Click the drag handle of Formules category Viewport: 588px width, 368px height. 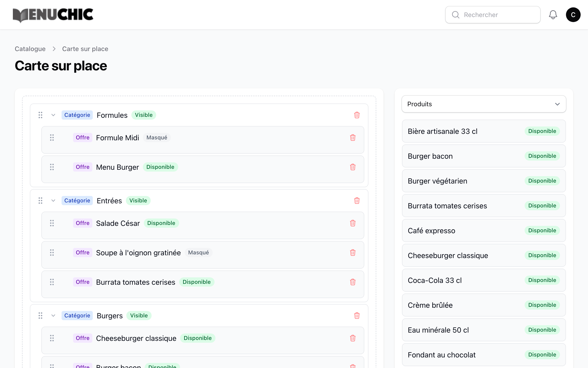(40, 115)
